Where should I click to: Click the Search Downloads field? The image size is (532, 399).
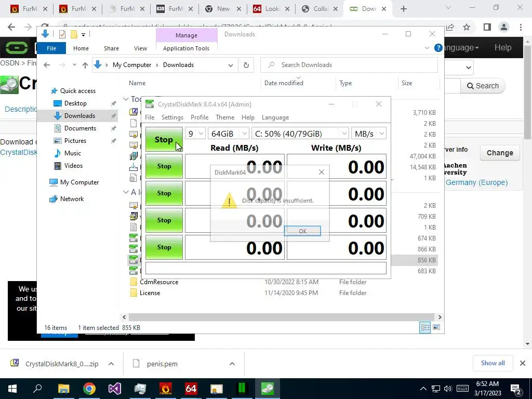pos(349,65)
